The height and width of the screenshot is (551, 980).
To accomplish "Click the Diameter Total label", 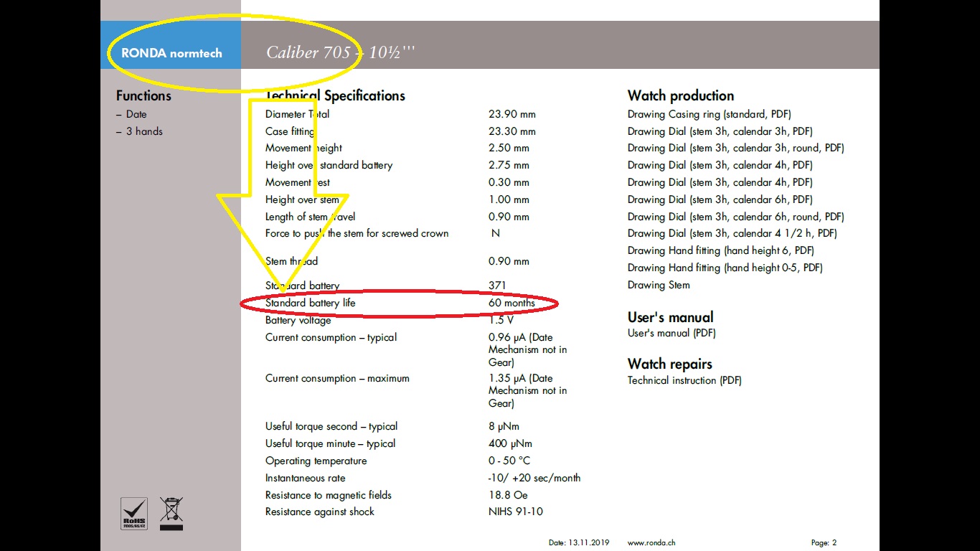I will coord(297,114).
